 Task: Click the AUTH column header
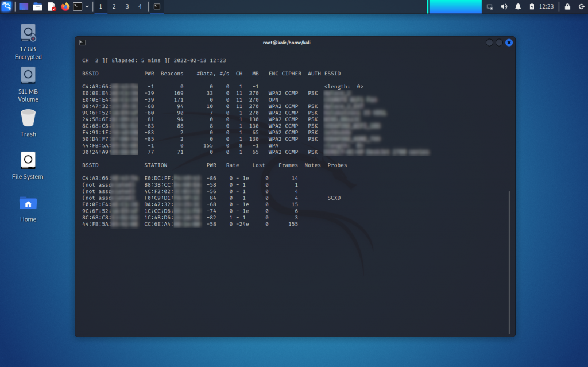tap(314, 74)
